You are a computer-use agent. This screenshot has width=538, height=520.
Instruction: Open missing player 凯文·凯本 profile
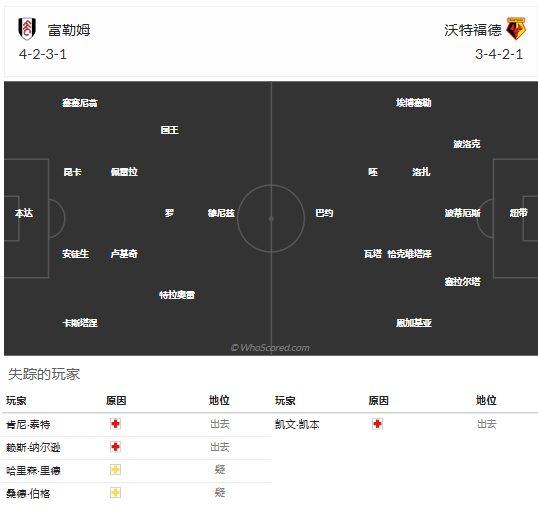click(297, 425)
